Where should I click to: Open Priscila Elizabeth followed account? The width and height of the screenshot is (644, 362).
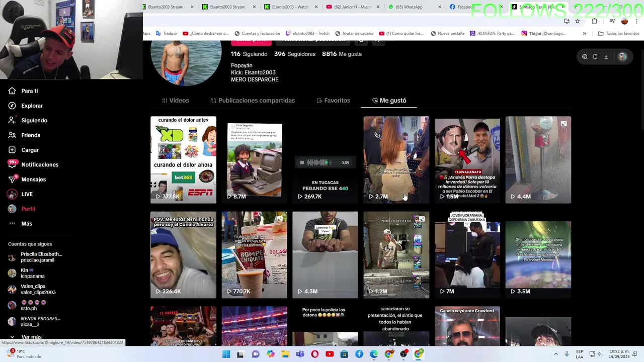click(35, 257)
